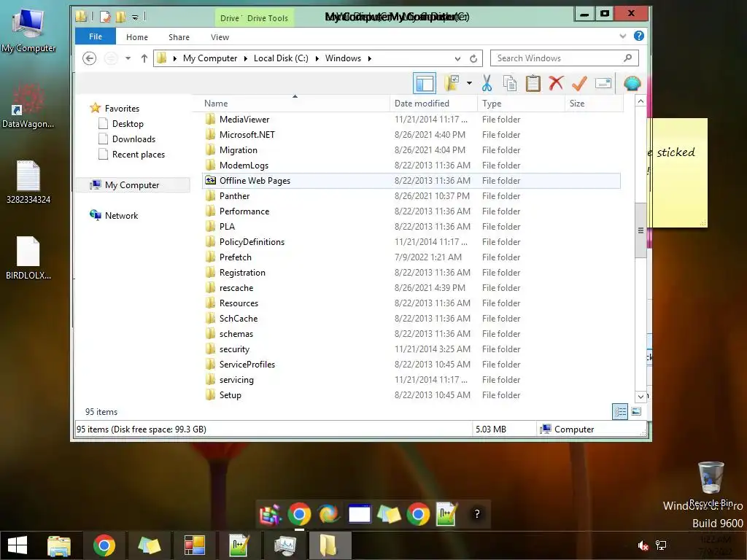Expand breadcrumb arrow after Windows

click(x=369, y=58)
